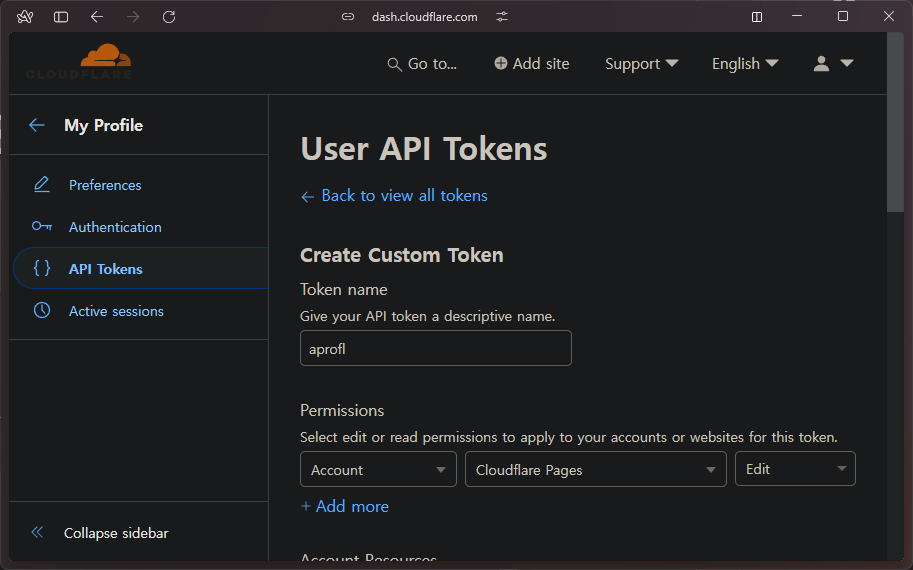
Task: Click the Cloudflare cloud logo
Action: [105, 56]
